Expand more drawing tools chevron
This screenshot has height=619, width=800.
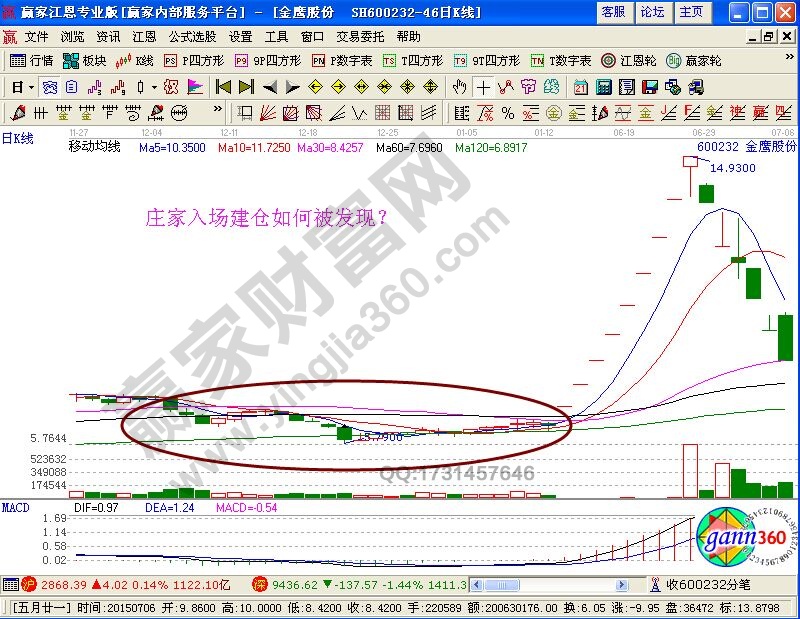pyautogui.click(x=217, y=112)
